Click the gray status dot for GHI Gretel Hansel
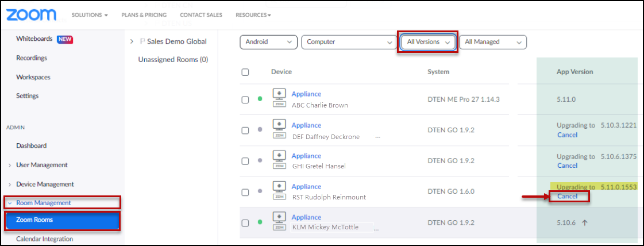Viewport: 644px width, 246px height. (x=260, y=160)
